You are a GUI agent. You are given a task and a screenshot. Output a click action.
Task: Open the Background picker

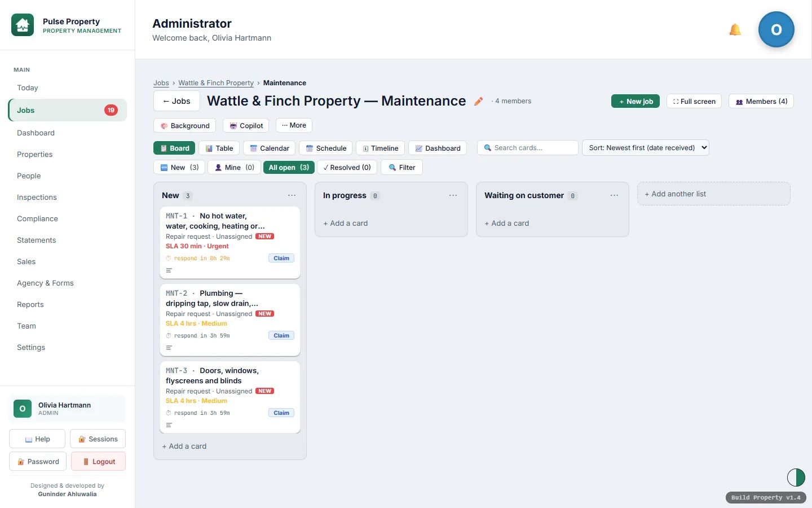click(185, 125)
